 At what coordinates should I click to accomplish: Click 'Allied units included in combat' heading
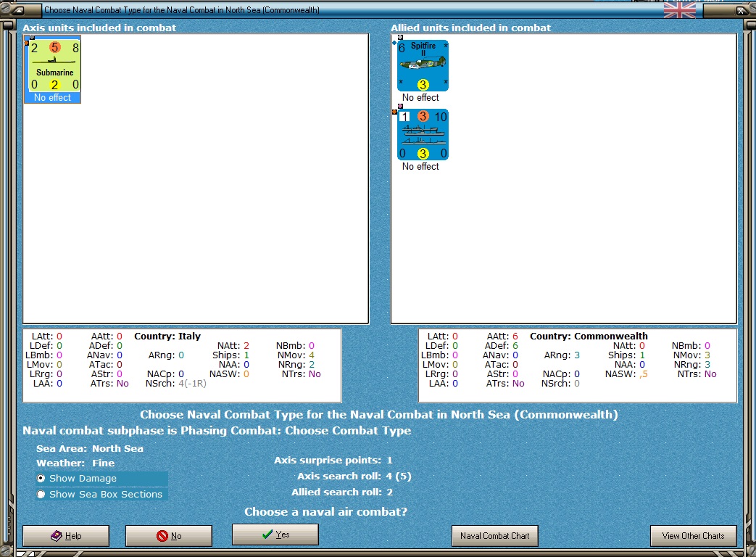tap(470, 28)
